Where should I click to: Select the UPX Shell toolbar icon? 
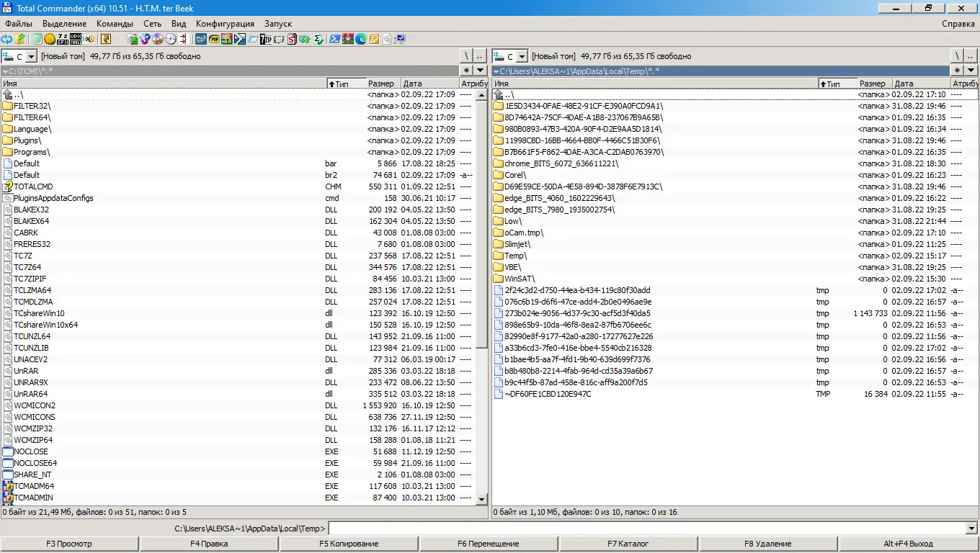74,39
